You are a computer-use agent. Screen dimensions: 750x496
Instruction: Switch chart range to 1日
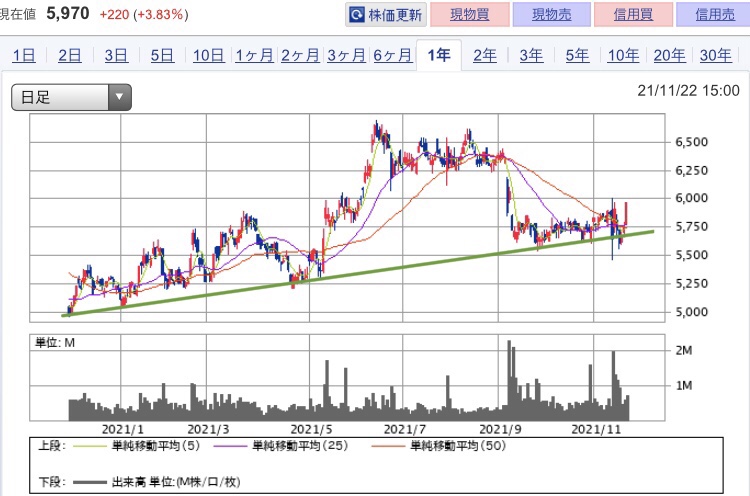click(24, 56)
